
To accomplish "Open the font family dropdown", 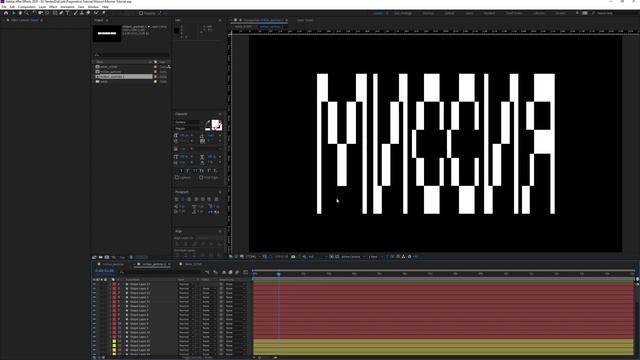I will pyautogui.click(x=189, y=122).
